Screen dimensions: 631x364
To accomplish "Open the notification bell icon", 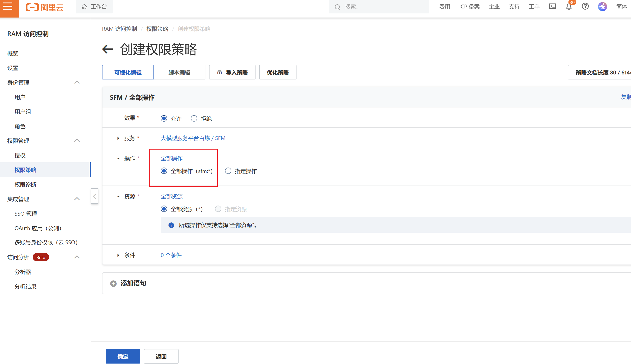I will pos(569,7).
